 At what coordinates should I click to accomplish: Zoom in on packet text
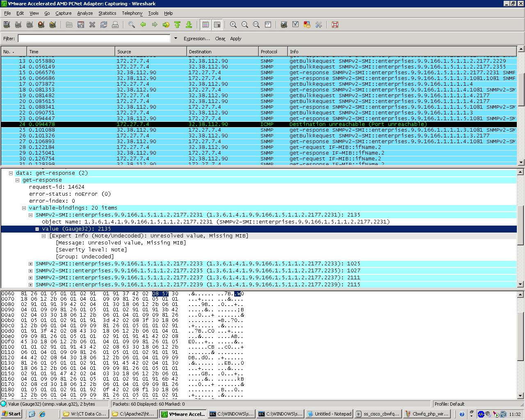[233, 25]
